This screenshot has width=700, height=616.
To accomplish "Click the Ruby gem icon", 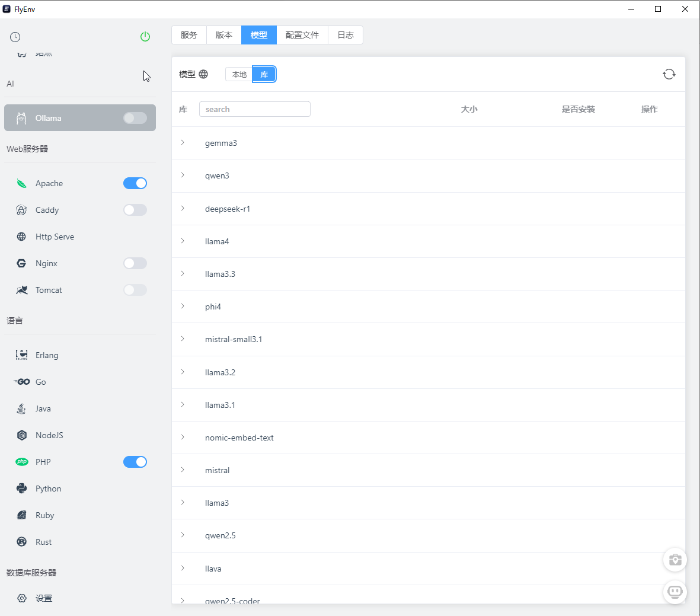I will coord(21,515).
